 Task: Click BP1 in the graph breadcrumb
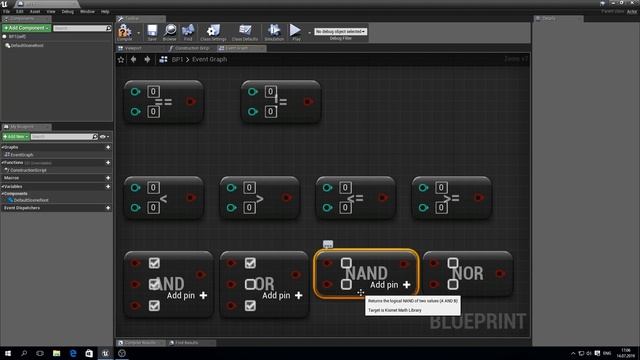pyautogui.click(x=177, y=60)
